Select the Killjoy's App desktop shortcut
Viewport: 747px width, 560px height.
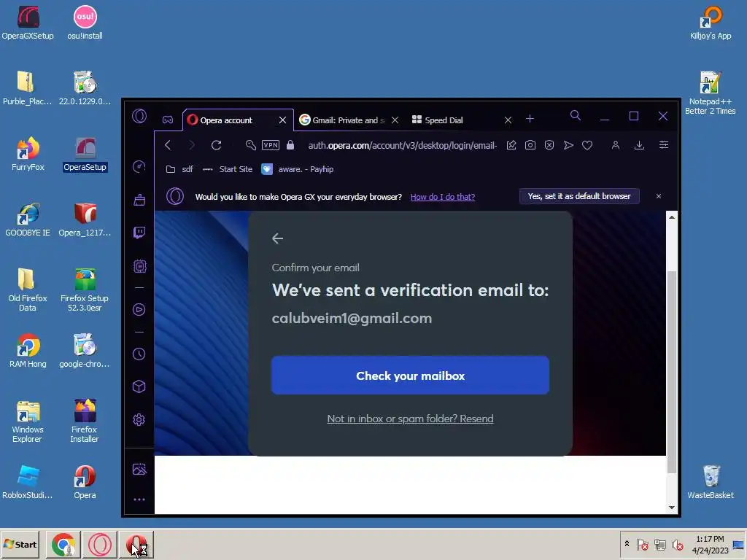click(711, 23)
